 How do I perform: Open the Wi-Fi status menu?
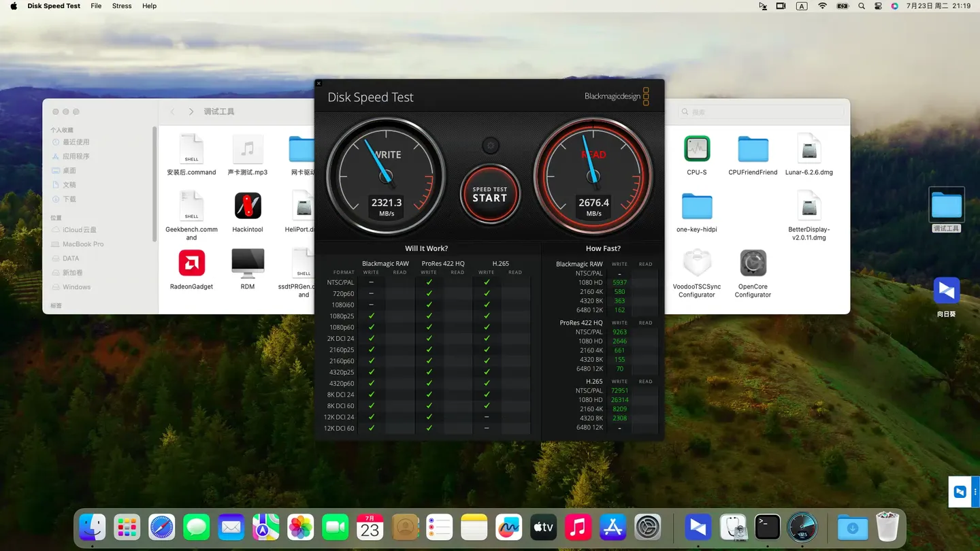coord(822,6)
